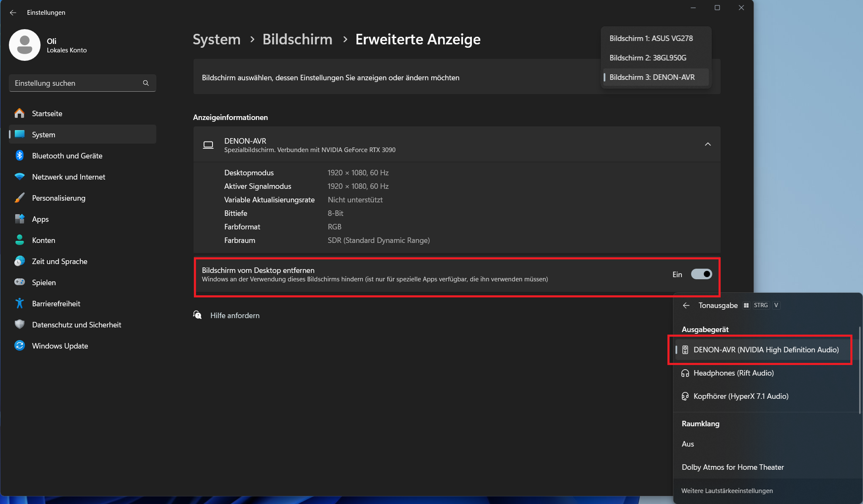This screenshot has height=504, width=863.
Task: Open Netzwerk und Internet section
Action: tap(68, 177)
